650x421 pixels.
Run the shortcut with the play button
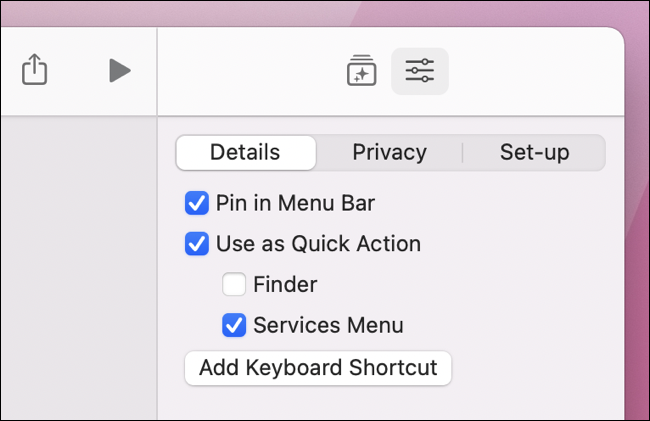coord(120,70)
